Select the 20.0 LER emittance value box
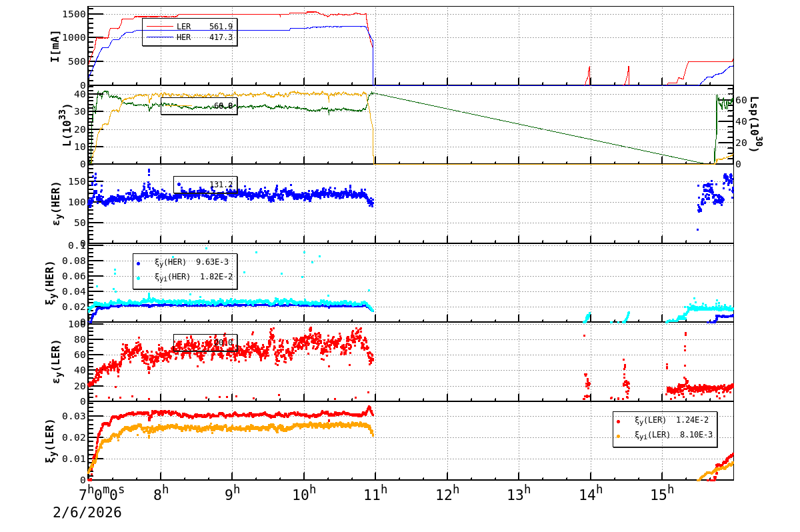800x532 pixels. [x=205, y=343]
